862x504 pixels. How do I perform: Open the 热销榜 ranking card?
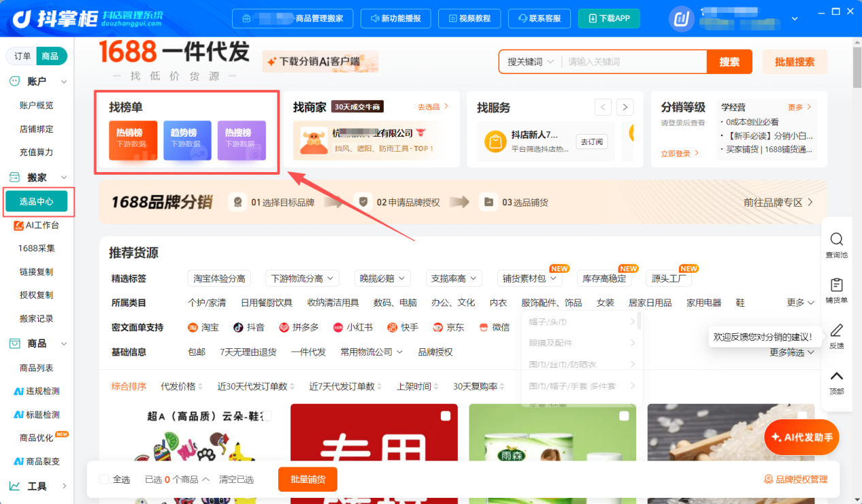[133, 140]
